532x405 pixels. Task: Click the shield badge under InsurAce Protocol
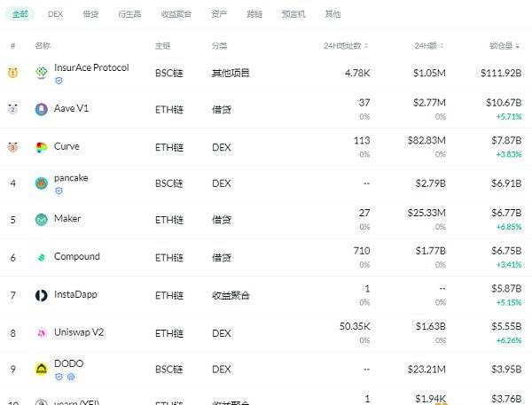(x=59, y=81)
